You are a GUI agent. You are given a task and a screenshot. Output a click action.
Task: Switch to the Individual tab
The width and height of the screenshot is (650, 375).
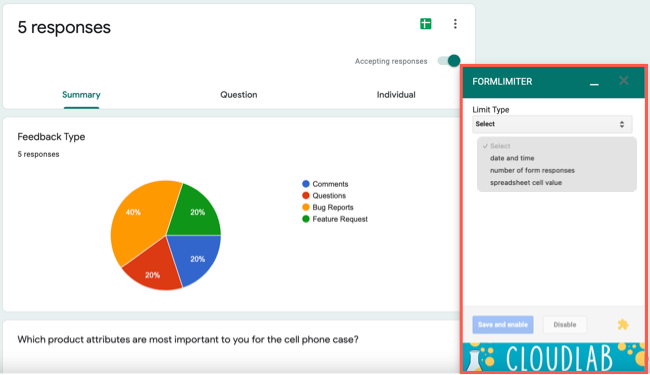(396, 95)
